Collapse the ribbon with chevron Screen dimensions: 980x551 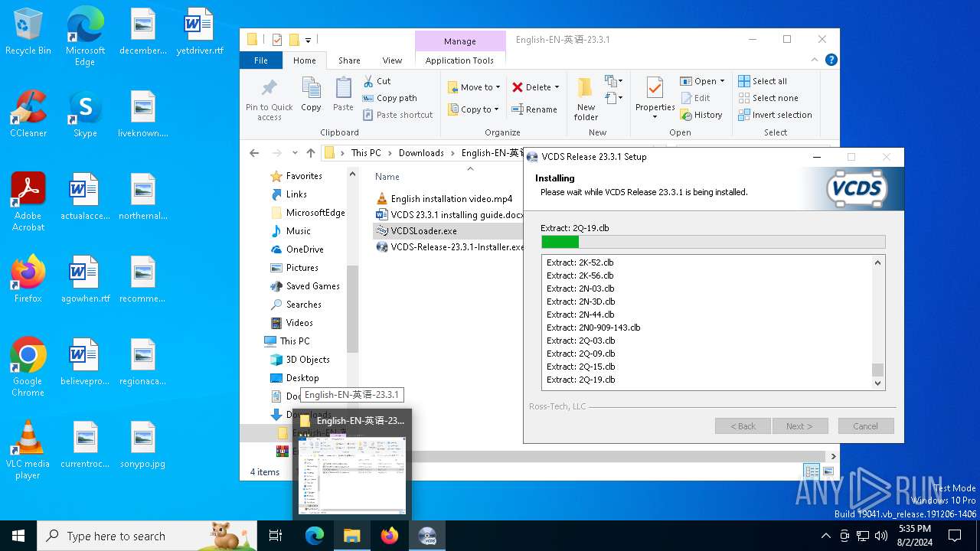(815, 60)
